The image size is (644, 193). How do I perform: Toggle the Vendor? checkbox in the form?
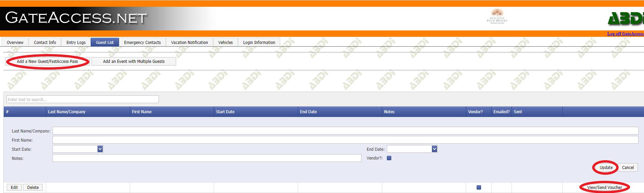point(389,158)
